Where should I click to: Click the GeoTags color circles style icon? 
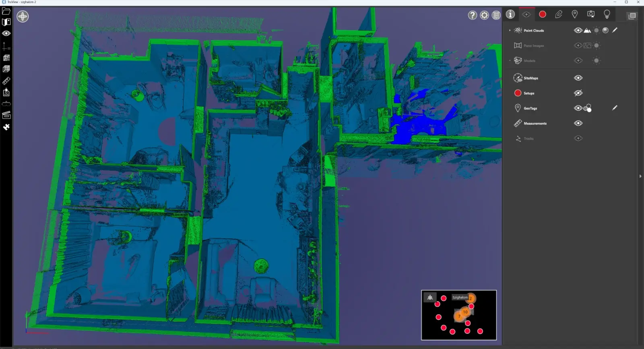tap(588, 108)
